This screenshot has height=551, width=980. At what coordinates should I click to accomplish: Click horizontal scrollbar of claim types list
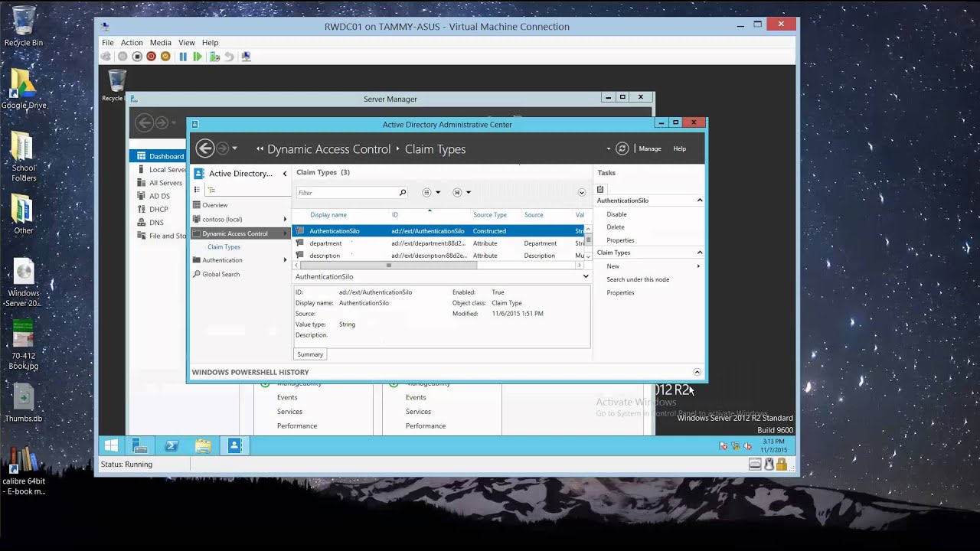[x=389, y=266]
